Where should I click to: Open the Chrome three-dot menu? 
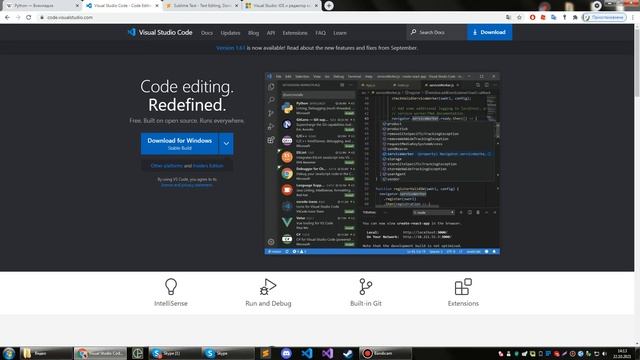click(633, 18)
